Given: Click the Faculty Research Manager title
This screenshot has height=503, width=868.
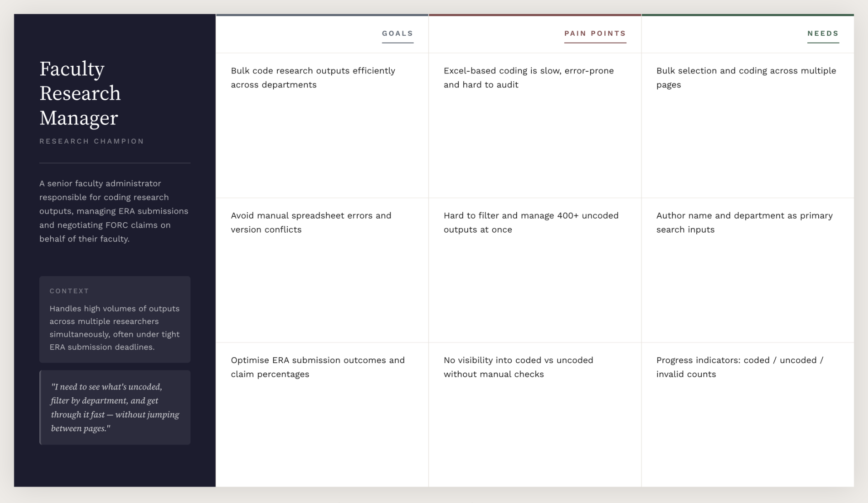Looking at the screenshot, I should [80, 93].
